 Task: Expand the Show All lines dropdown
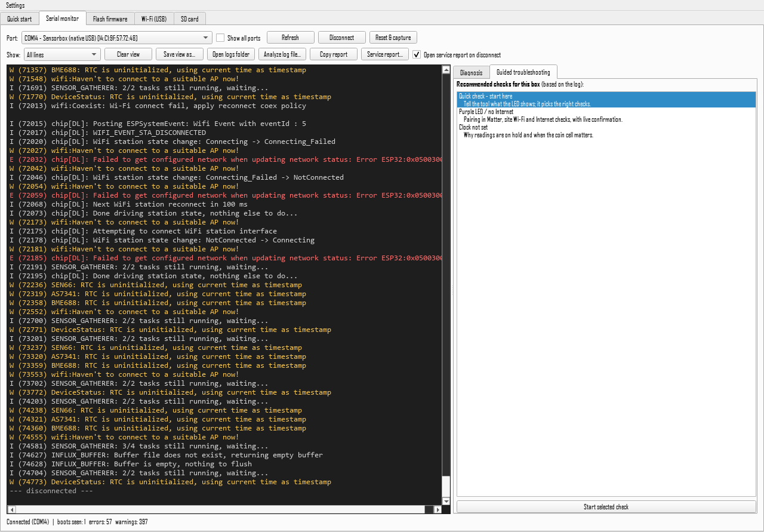(62, 54)
